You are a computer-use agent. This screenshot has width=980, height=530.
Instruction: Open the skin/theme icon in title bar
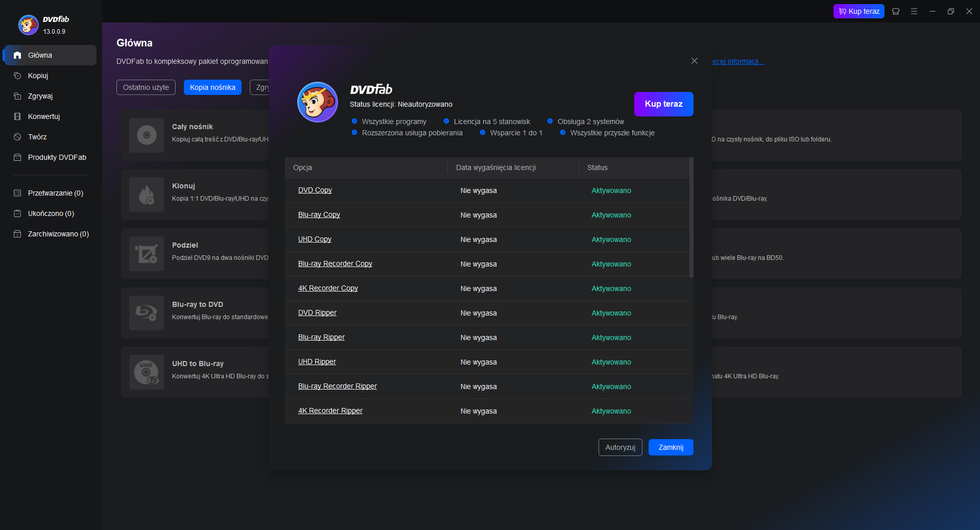[896, 11]
